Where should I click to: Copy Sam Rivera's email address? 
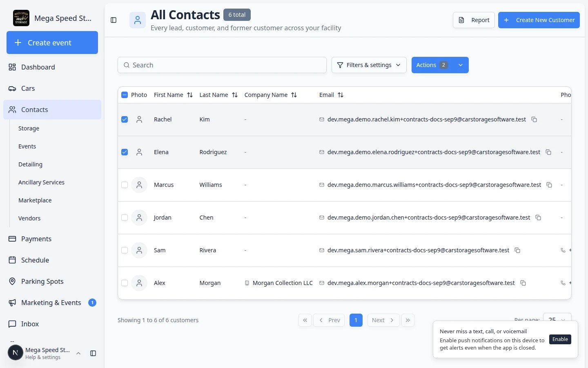(x=517, y=250)
